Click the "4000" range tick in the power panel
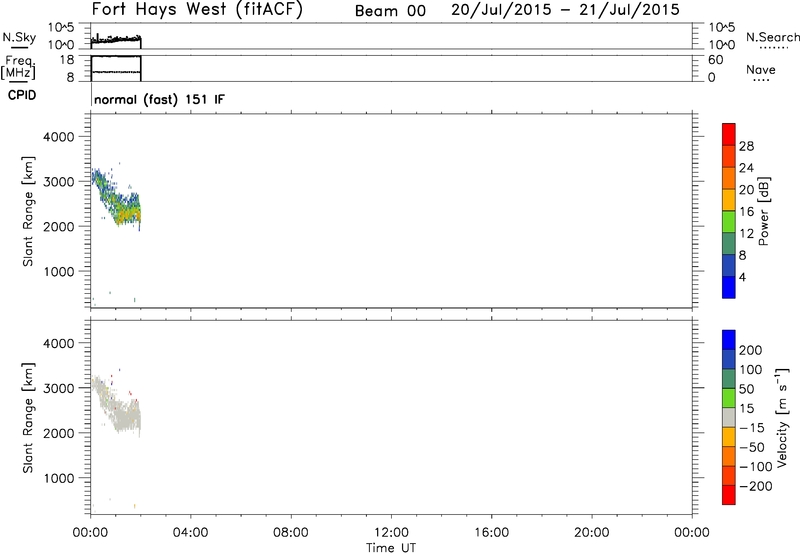This screenshot has width=800, height=554. pyautogui.click(x=59, y=137)
